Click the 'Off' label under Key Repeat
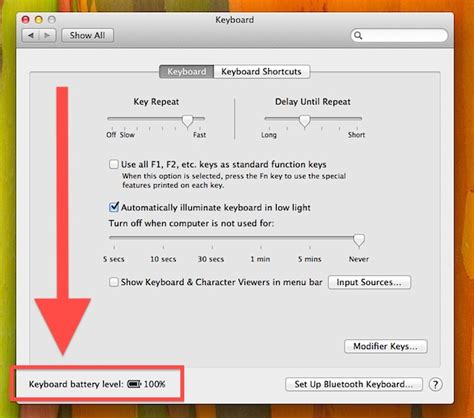This screenshot has height=418, width=474. (111, 135)
